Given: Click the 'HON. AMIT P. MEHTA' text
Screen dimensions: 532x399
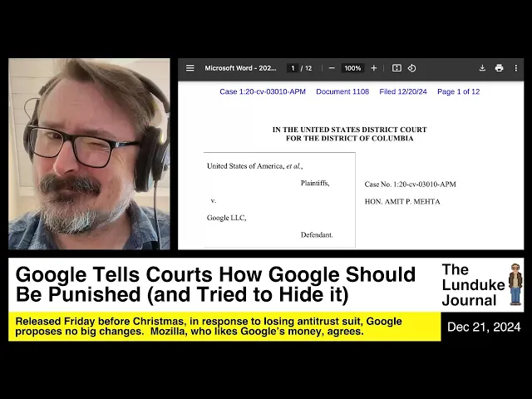Looking at the screenshot, I should [x=402, y=201].
